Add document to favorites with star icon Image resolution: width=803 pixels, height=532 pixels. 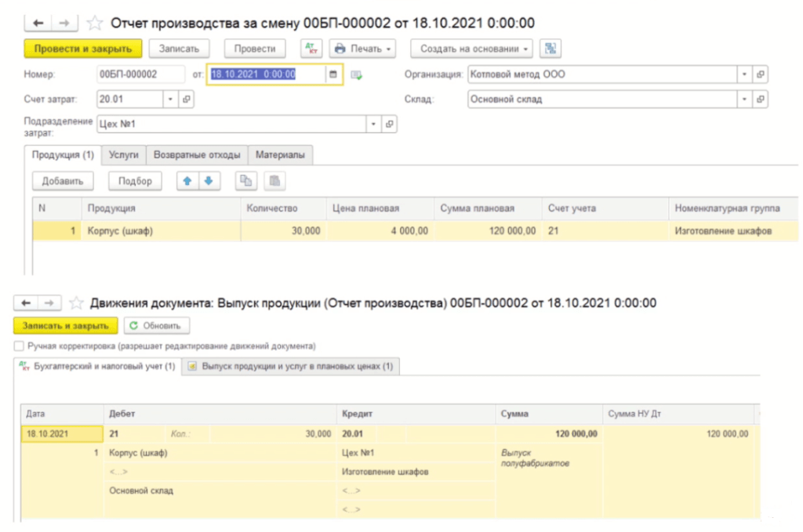coord(95,24)
